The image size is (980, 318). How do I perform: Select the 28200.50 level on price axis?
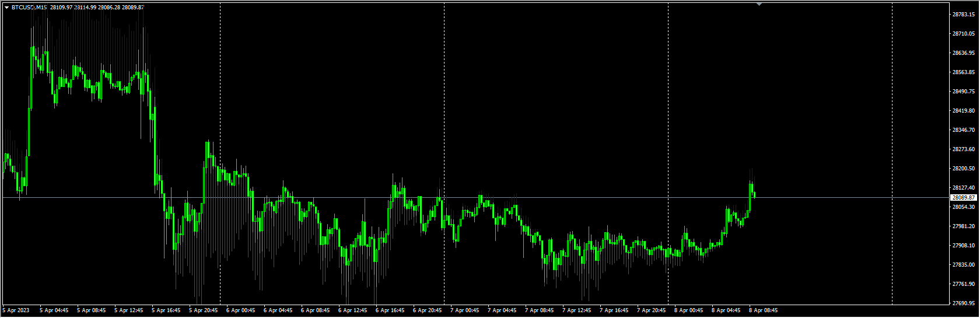[x=963, y=169]
